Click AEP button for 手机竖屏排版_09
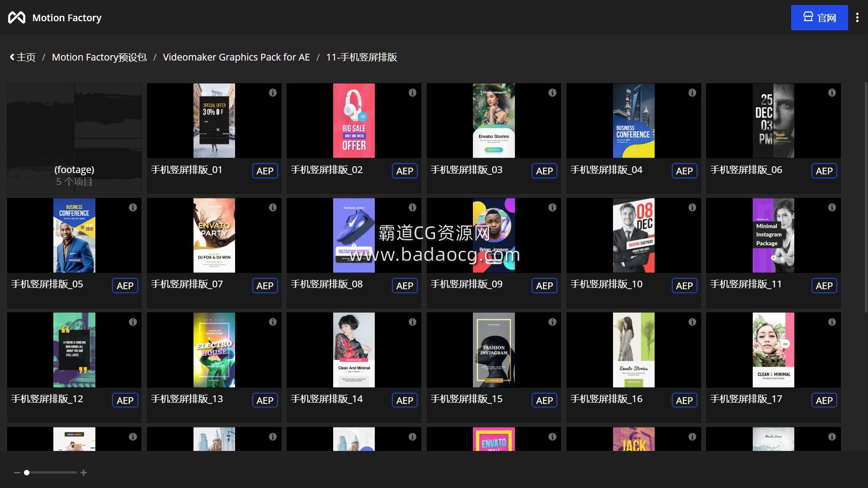Screen dimensions: 868x488 (544, 286)
